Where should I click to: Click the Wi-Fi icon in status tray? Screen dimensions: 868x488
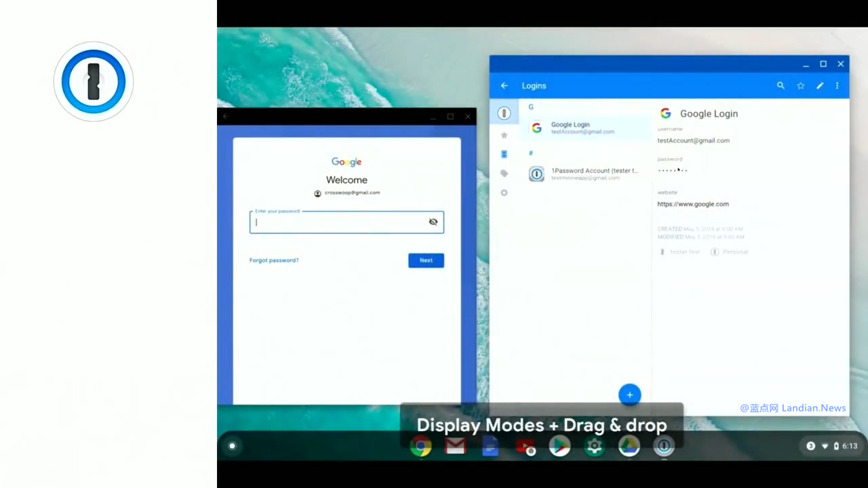click(x=825, y=446)
